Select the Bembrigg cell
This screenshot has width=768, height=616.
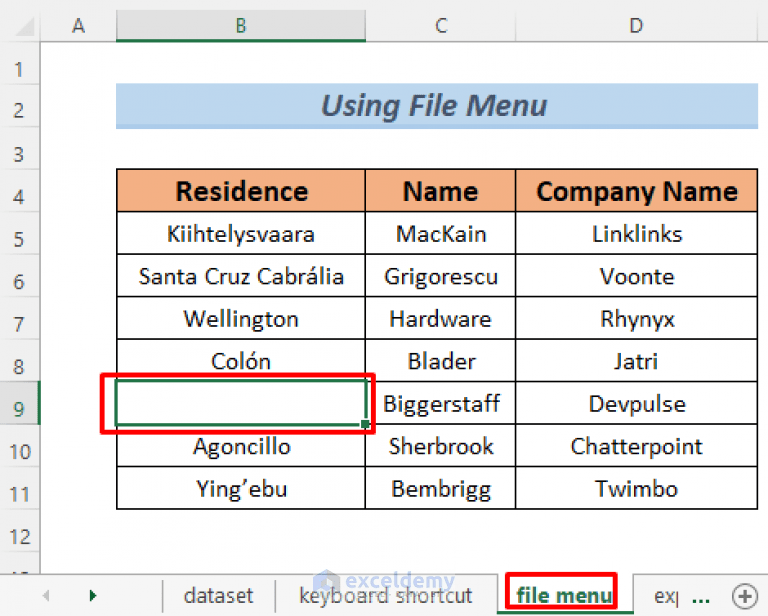click(x=440, y=489)
